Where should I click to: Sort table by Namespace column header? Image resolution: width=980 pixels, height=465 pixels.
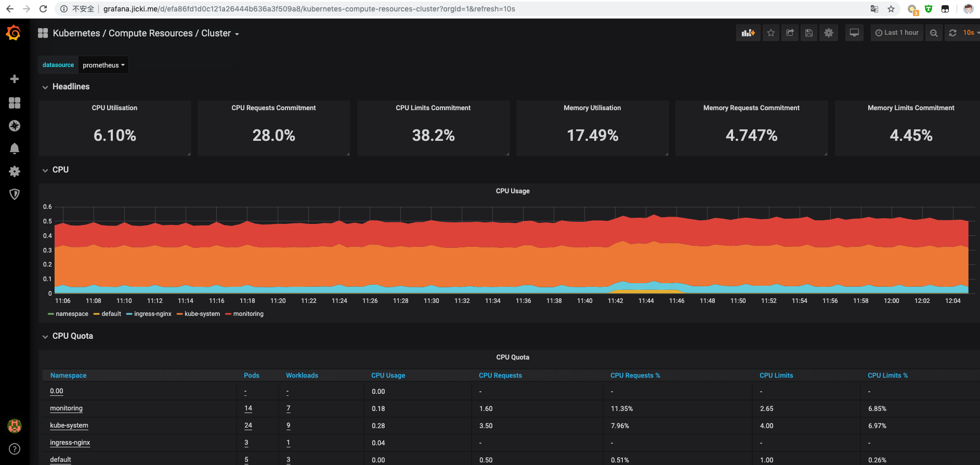tap(68, 376)
